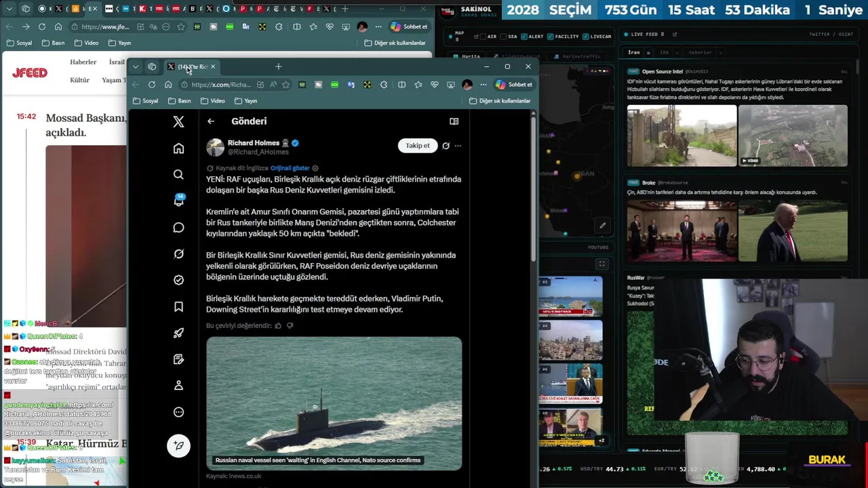Open Richard Holmes profile avatar
The width and height of the screenshot is (868, 488).
point(215,147)
